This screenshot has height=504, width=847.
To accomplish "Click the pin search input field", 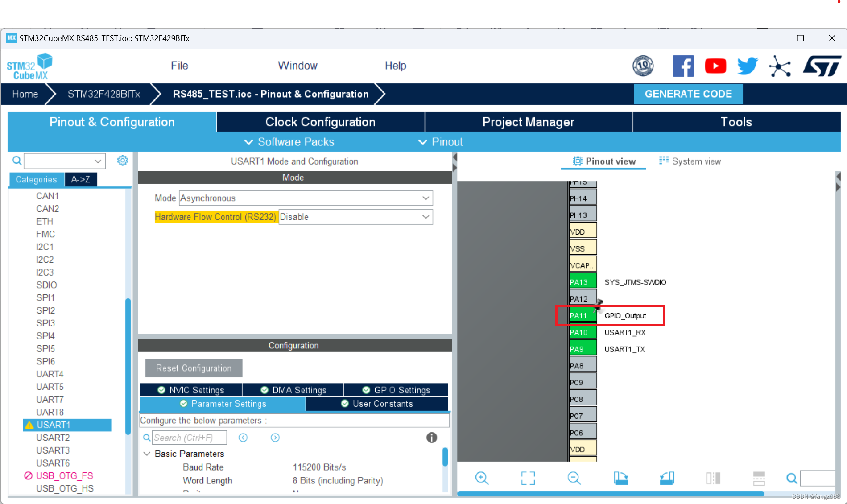I will [818, 479].
